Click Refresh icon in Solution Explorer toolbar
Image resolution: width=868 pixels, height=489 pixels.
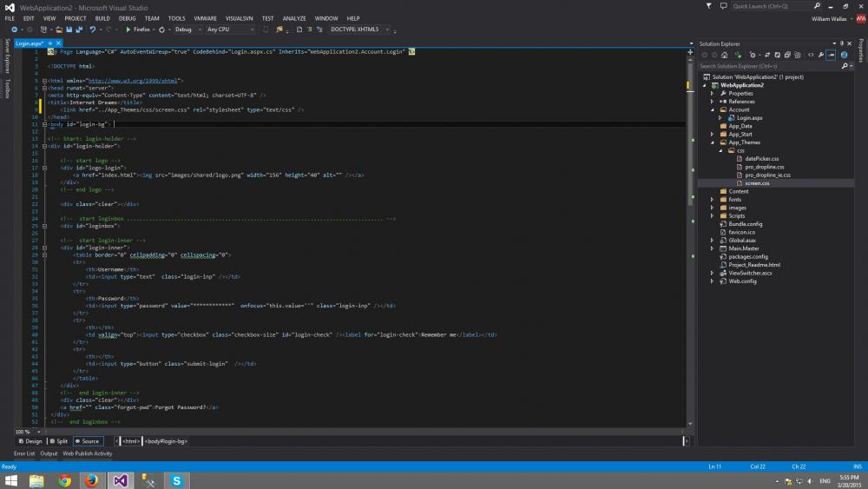coord(777,55)
